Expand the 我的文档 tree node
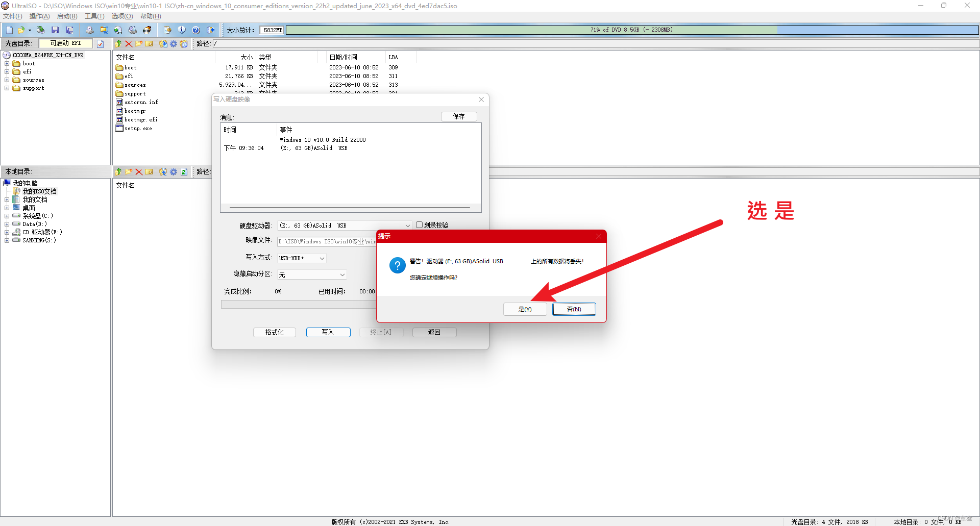This screenshot has height=526, width=980. [x=7, y=199]
